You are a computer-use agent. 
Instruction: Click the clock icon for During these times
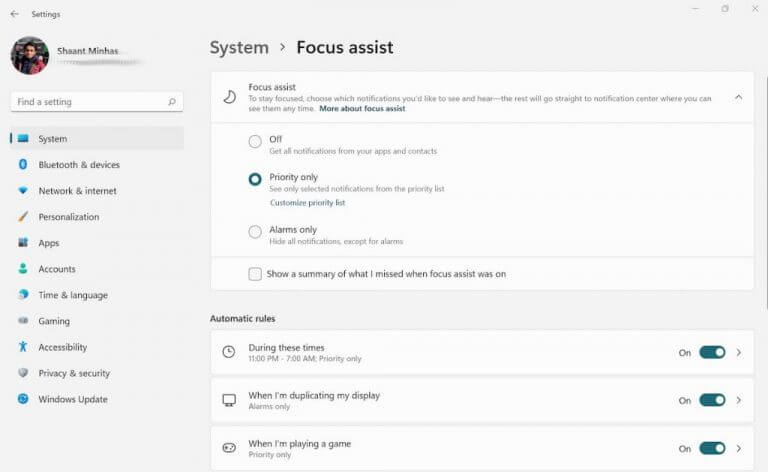229,352
